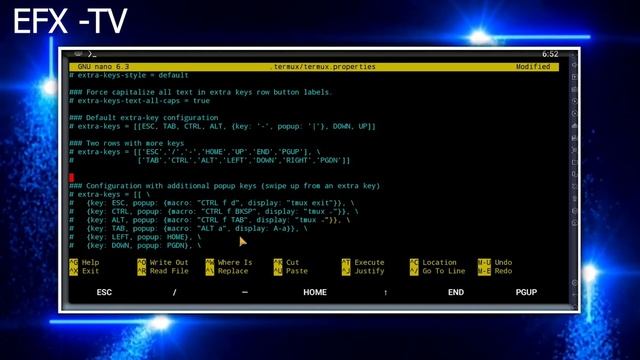Click the ^O Write Out shortcut
640x360 pixels.
point(163,262)
